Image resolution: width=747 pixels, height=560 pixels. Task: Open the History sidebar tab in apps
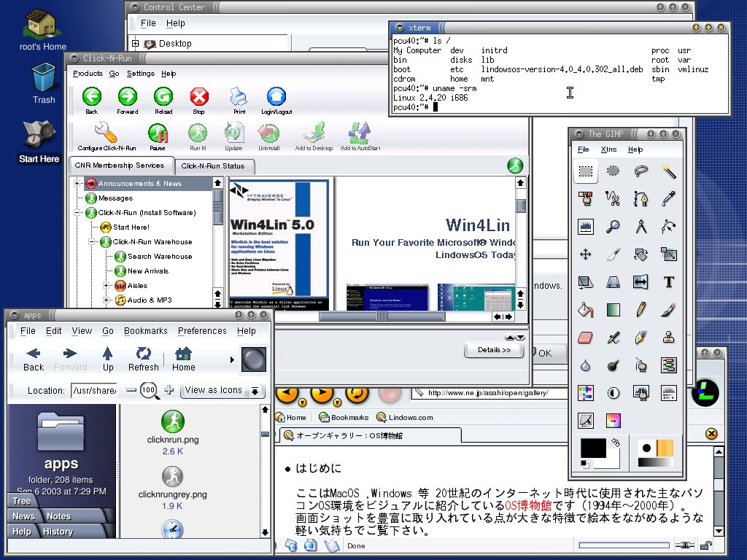tap(58, 532)
